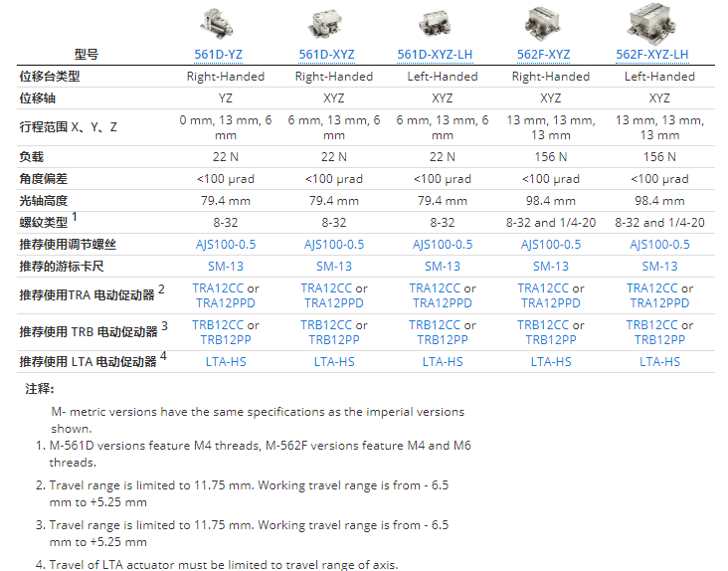Open the 561D-XYZ product image thumbnail
Screen dimensions: 728x571
click(x=326, y=24)
